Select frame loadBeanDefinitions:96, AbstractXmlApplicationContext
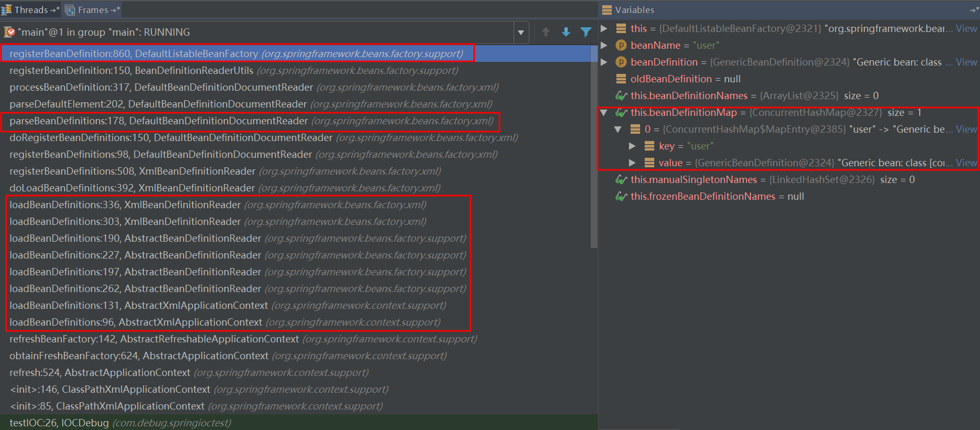The height and width of the screenshot is (430, 980). tap(296, 322)
